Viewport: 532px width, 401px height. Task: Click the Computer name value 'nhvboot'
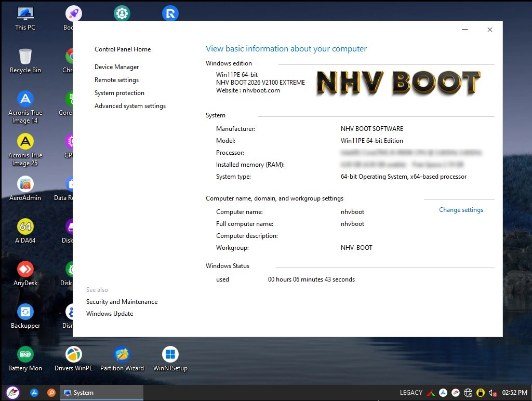click(352, 212)
